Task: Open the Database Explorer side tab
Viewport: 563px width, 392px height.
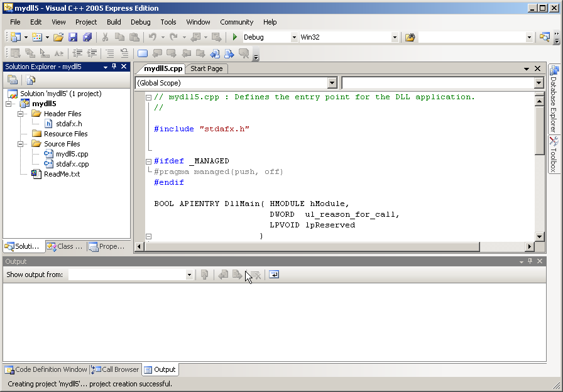Action: pos(554,99)
